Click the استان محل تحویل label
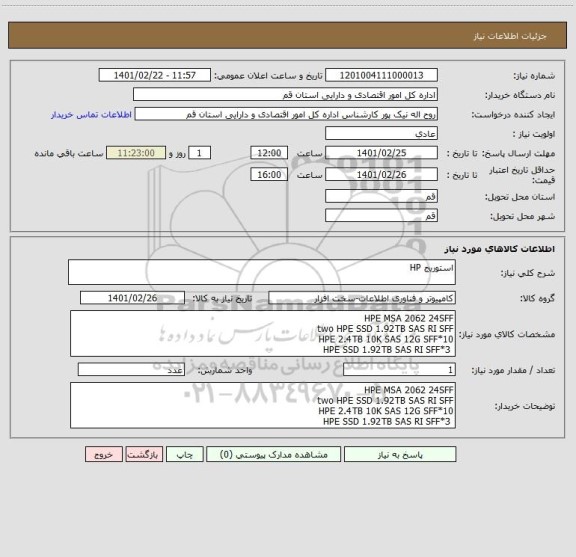The height and width of the screenshot is (557, 576). pyautogui.click(x=520, y=197)
